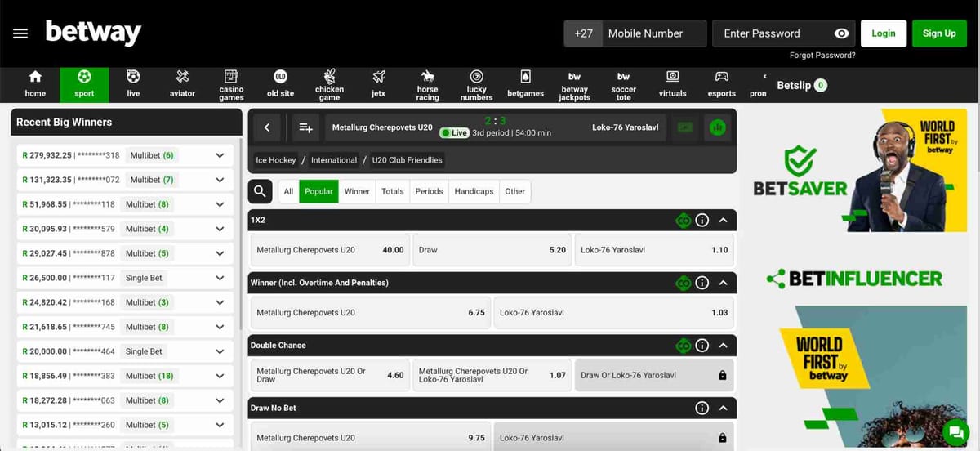Bet Metallurg Cherepovets U20 Or Draw 4.60
Screen dimensions: 980x451
330,375
